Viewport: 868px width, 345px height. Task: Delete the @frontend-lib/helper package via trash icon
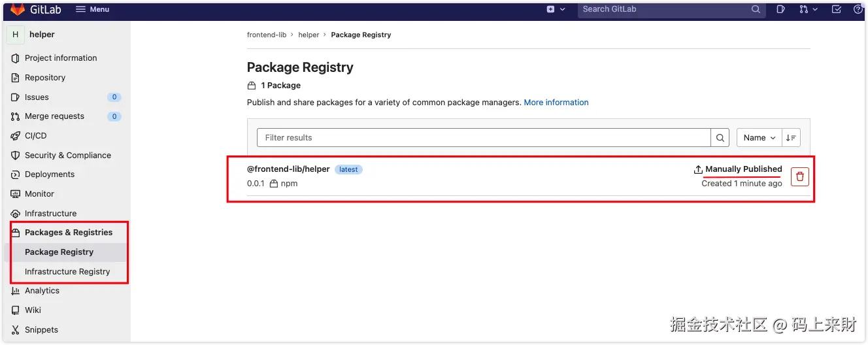tap(800, 176)
